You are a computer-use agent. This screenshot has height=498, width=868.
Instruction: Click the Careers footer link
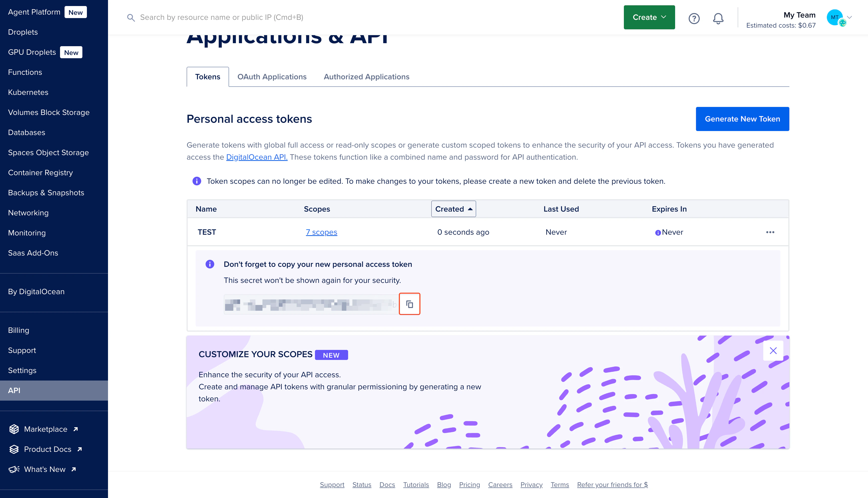point(500,485)
